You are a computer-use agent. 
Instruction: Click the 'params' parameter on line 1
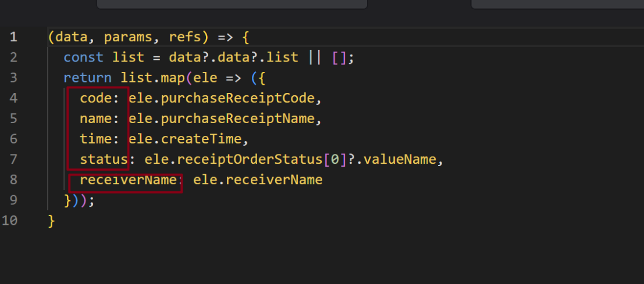point(128,38)
